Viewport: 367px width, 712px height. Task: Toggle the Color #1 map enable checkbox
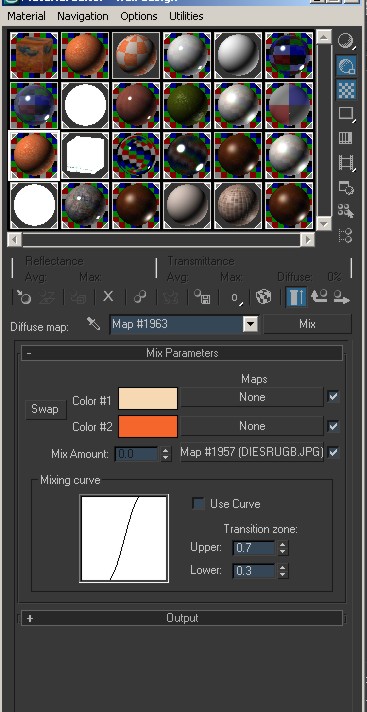[333, 396]
